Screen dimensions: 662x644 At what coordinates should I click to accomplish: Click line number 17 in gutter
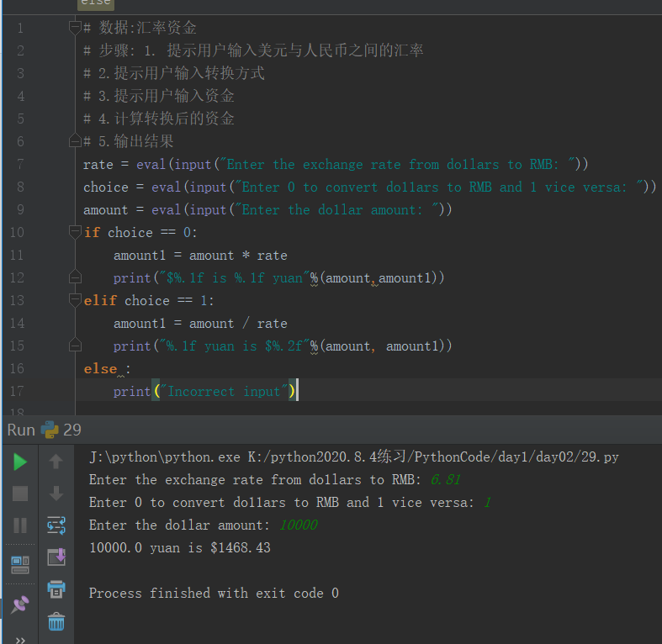click(x=17, y=391)
